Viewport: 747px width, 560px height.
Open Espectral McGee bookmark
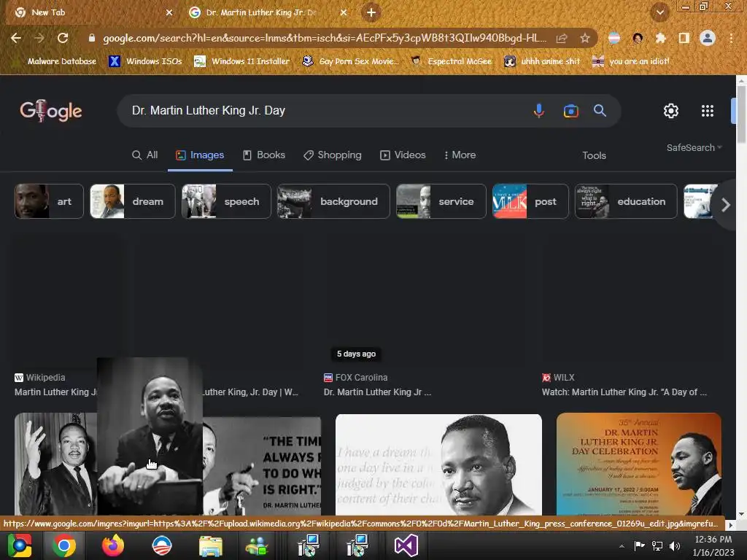(451, 61)
